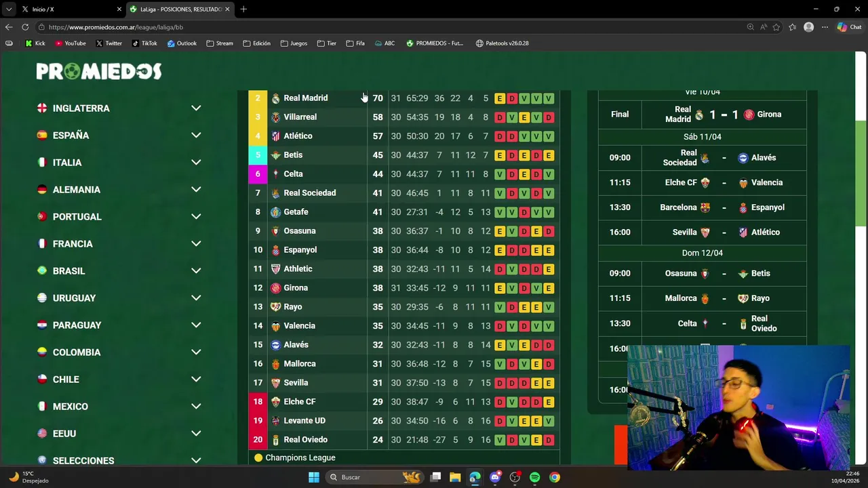Open the ABC bookmark

[384, 43]
